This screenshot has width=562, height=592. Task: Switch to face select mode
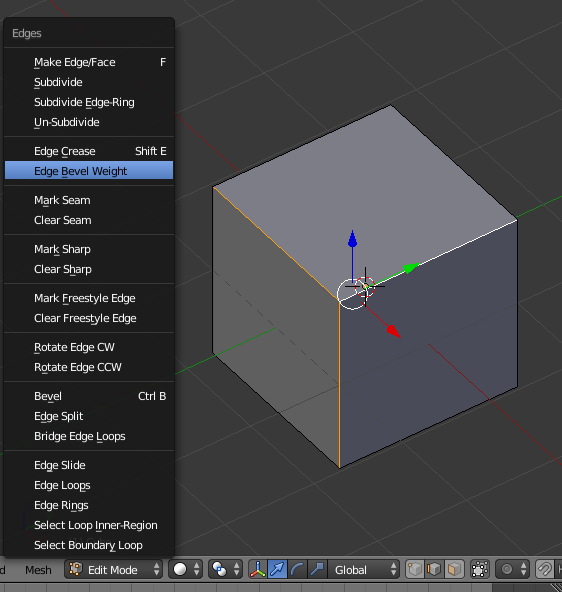pos(454,569)
